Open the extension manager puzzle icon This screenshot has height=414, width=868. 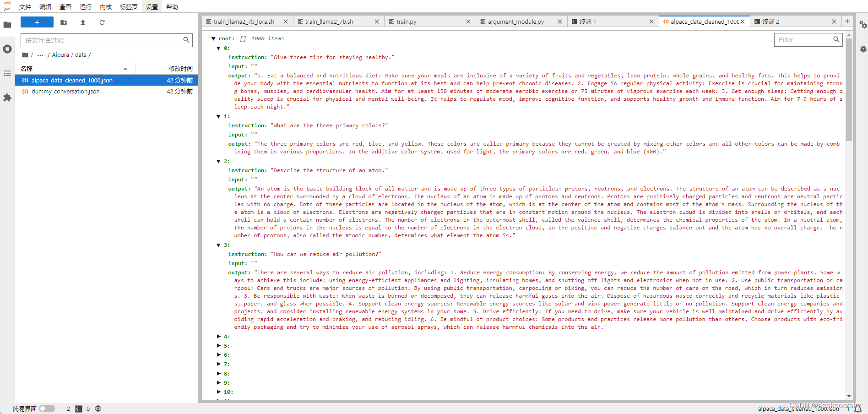[7, 98]
